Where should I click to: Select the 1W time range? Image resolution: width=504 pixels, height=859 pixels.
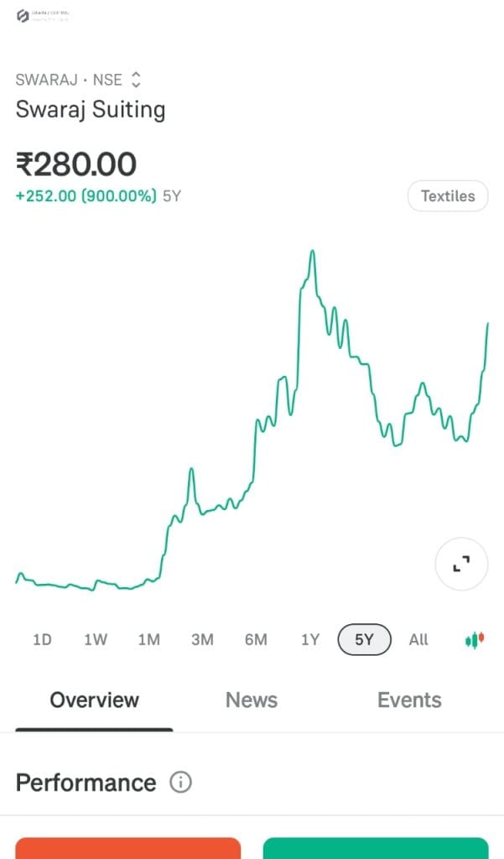[x=96, y=640]
